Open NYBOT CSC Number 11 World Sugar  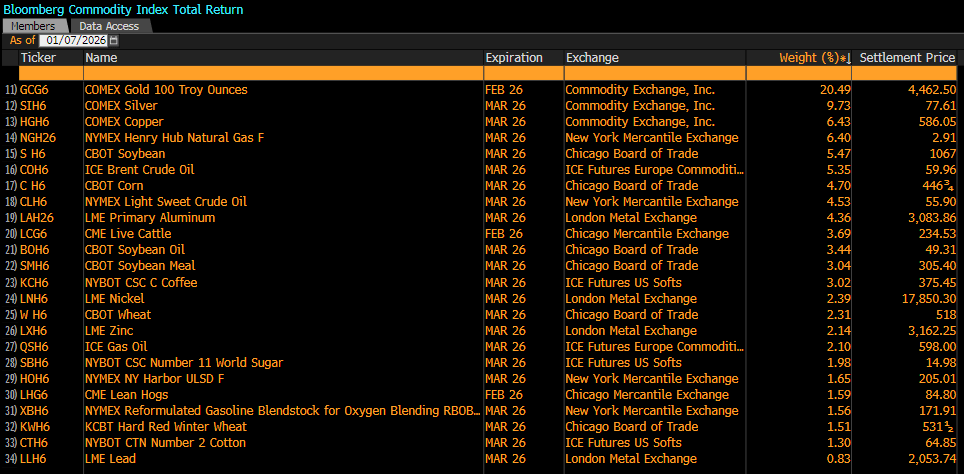(x=184, y=363)
